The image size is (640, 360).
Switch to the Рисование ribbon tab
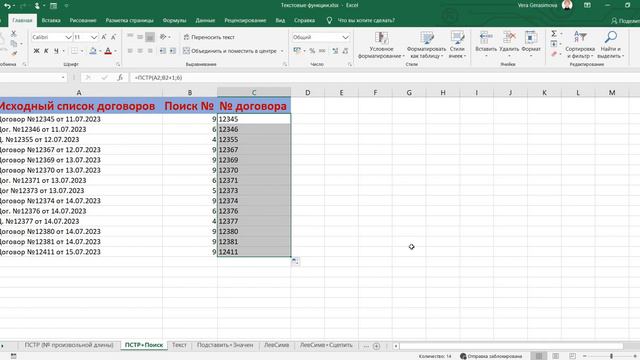pyautogui.click(x=83, y=20)
